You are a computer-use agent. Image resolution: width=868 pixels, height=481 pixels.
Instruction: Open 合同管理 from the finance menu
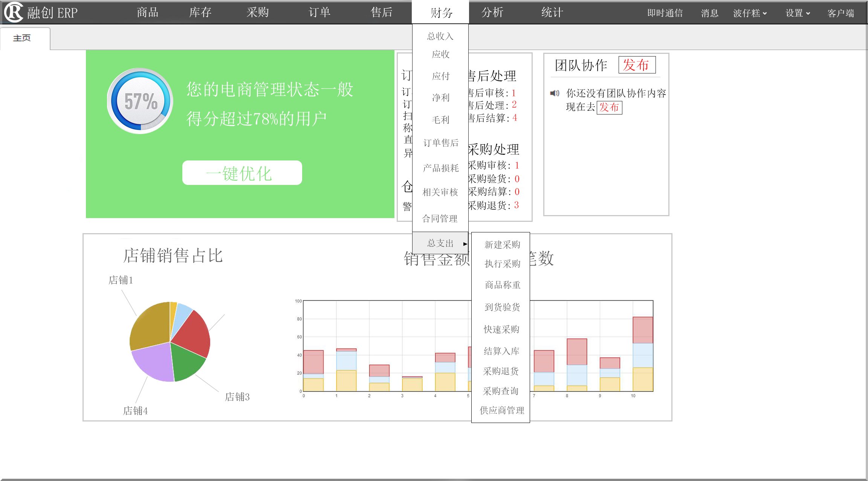(440, 218)
